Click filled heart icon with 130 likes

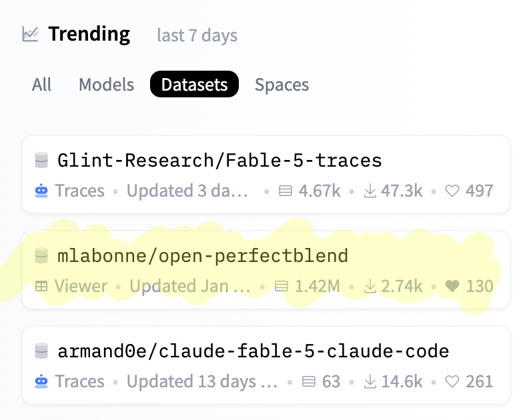pos(452,286)
